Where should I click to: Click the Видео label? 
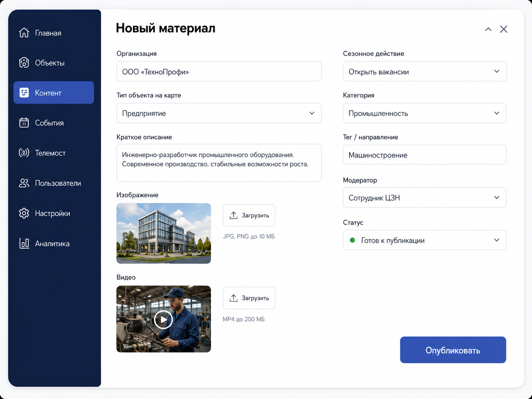(x=126, y=277)
